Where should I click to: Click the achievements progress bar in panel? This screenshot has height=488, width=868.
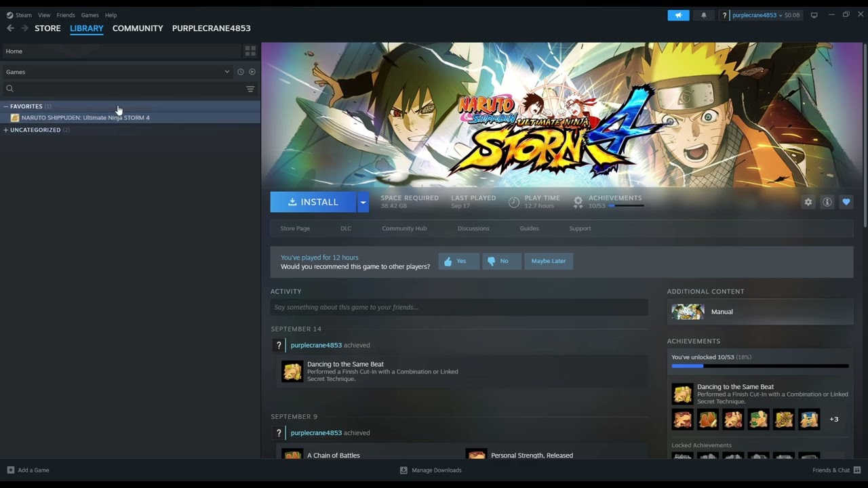pos(760,366)
